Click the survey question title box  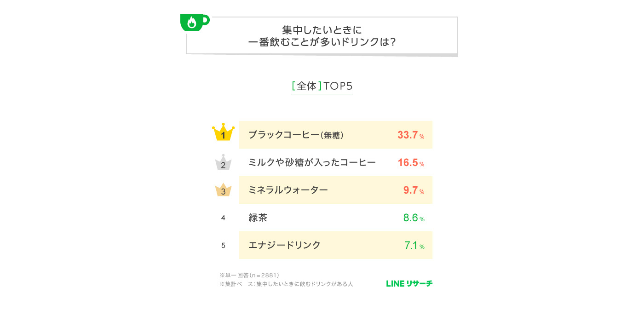click(322, 36)
